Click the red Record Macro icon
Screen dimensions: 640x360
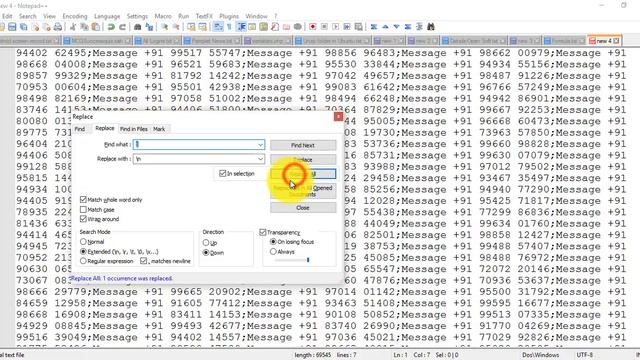313,27
